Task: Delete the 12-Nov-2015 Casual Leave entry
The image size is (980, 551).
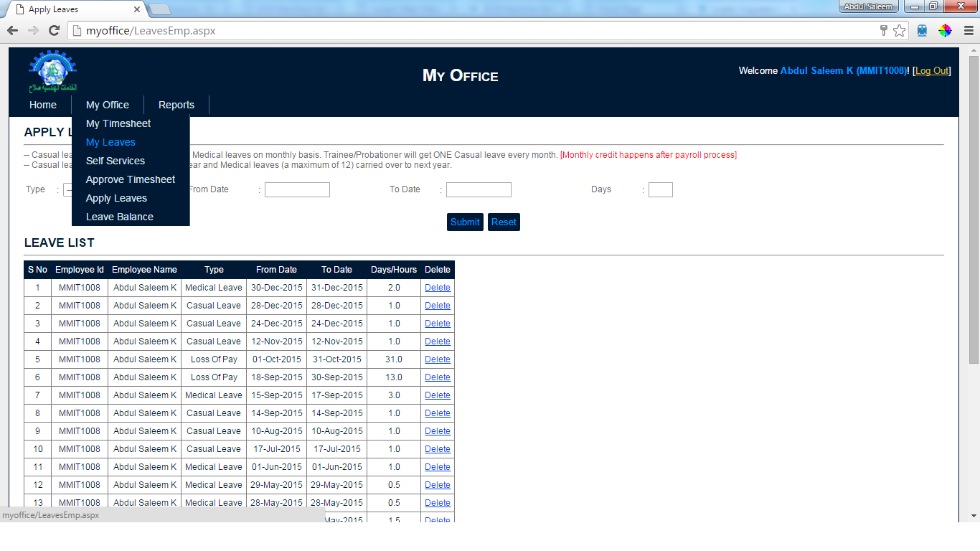Action: click(438, 342)
